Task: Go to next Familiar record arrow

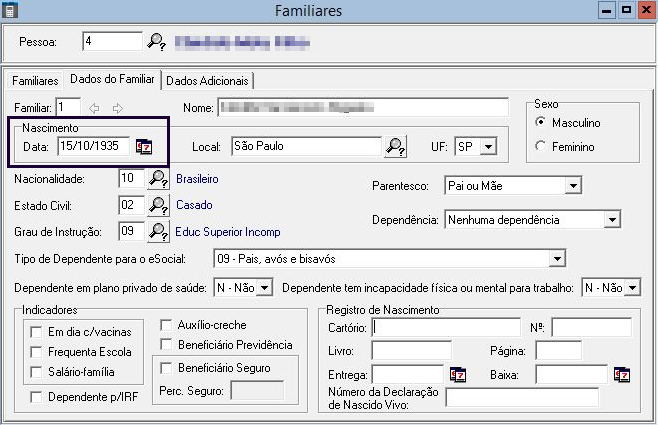Action: pyautogui.click(x=118, y=108)
